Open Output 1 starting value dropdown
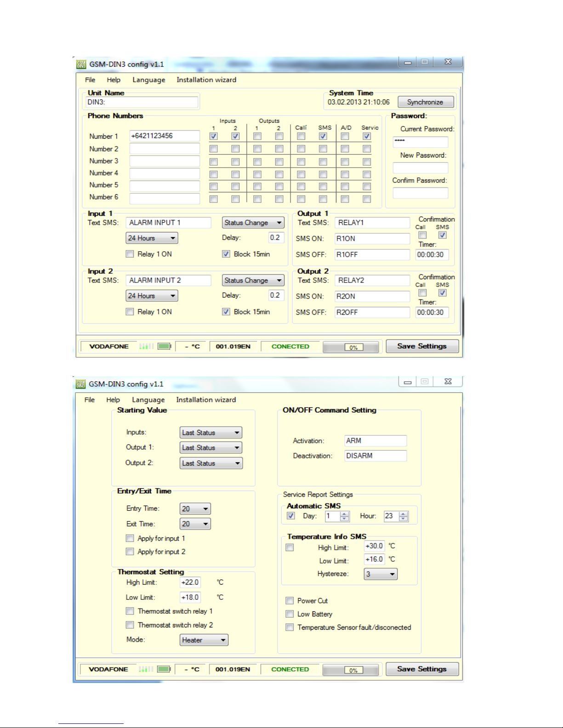Image resolution: width=563 pixels, height=728 pixels. (x=211, y=448)
